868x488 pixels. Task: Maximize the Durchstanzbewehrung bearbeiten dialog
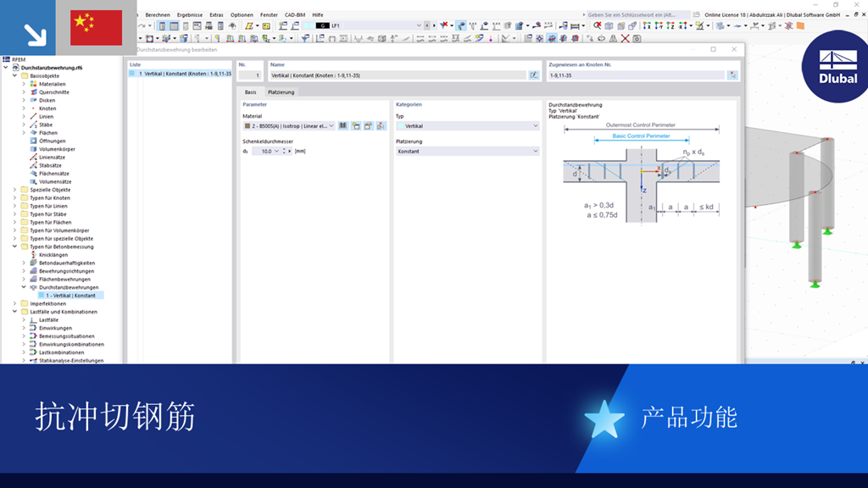714,49
